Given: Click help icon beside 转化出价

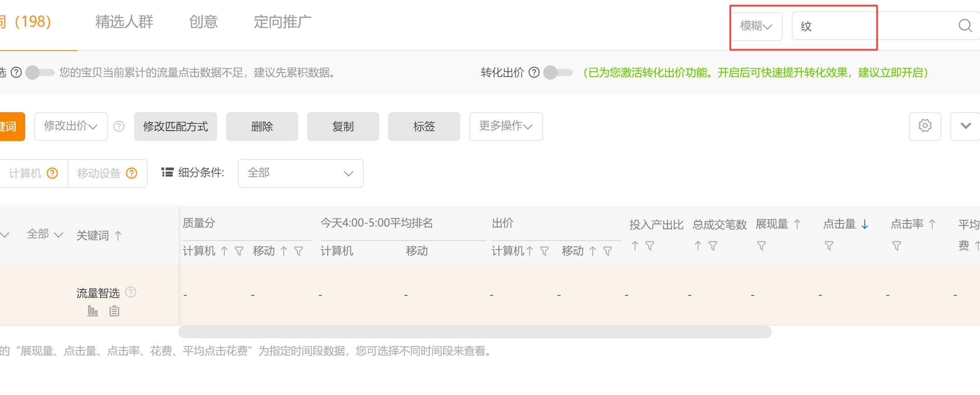Looking at the screenshot, I should [534, 73].
